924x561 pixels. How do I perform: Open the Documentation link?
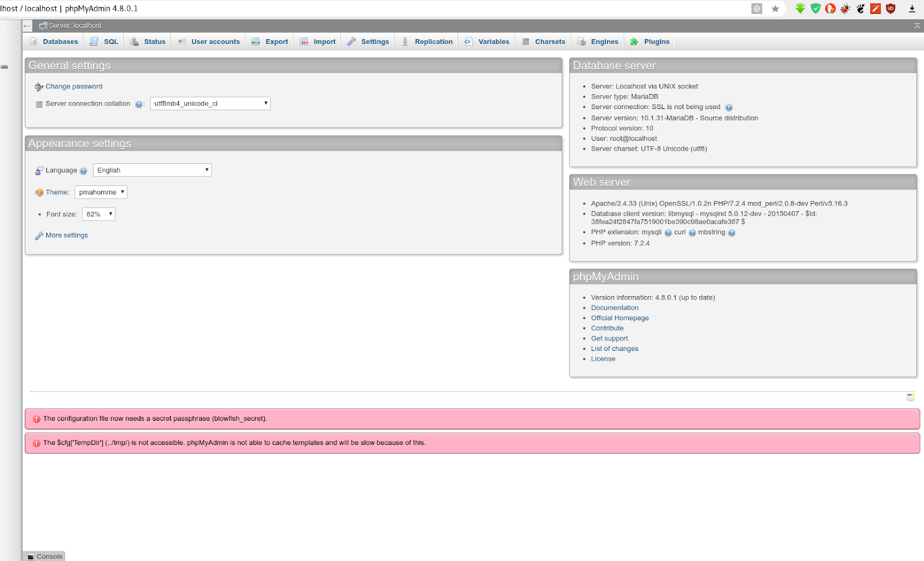coord(614,308)
